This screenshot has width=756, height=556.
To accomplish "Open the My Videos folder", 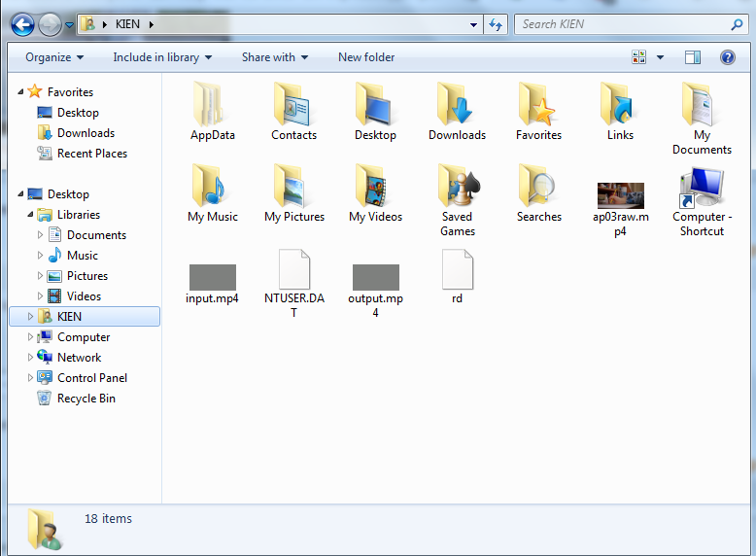I will coord(375,192).
